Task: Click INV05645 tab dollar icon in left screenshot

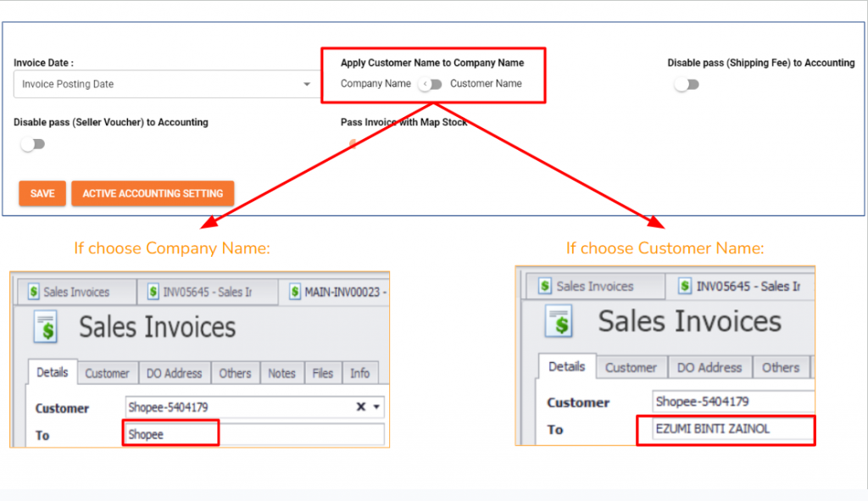Action: 153,292
